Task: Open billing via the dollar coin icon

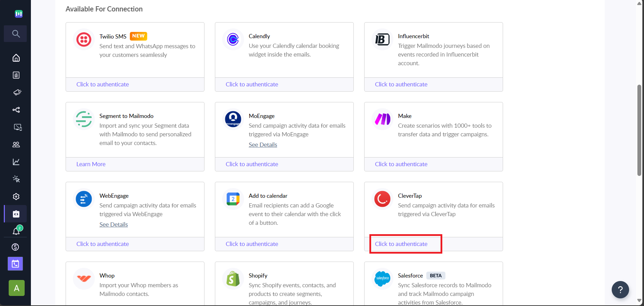Action: point(15,247)
